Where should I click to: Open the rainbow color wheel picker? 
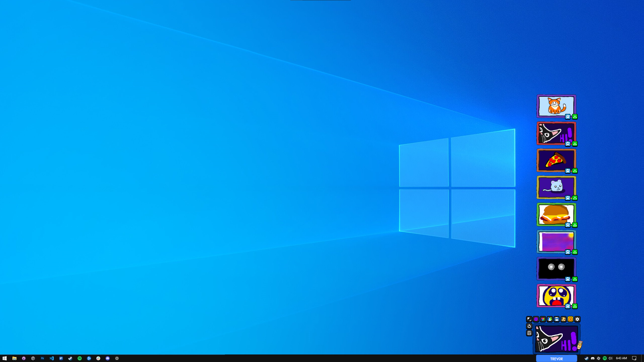[543, 319]
